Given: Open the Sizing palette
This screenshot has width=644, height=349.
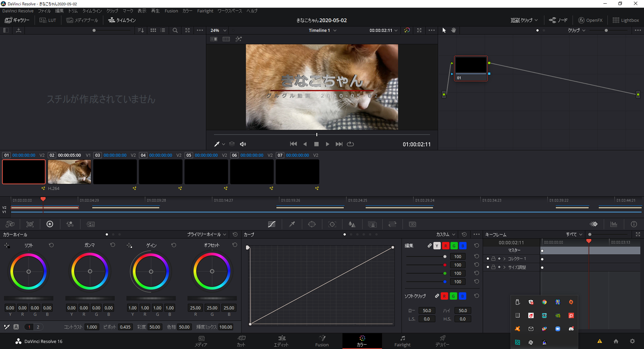Looking at the screenshot, I should [392, 224].
